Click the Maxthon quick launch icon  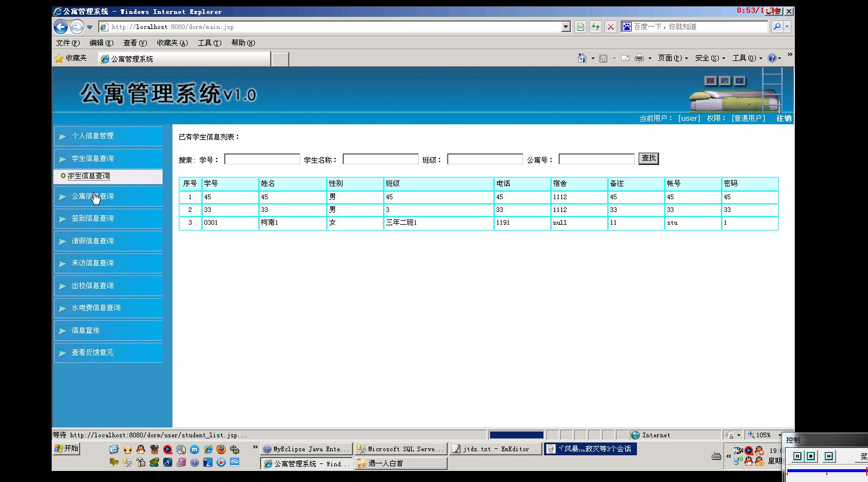tap(195, 449)
